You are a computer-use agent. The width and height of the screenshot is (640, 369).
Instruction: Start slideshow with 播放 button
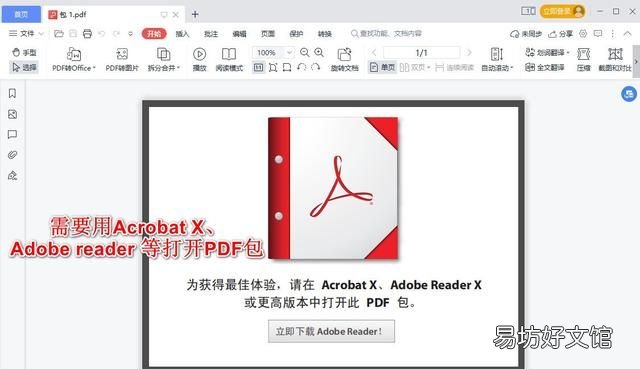(x=199, y=60)
